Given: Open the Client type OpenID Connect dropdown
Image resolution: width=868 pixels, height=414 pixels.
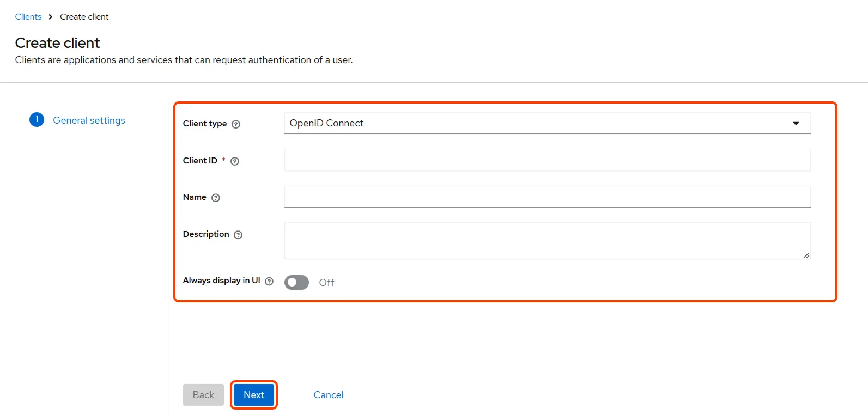Looking at the screenshot, I should point(547,123).
